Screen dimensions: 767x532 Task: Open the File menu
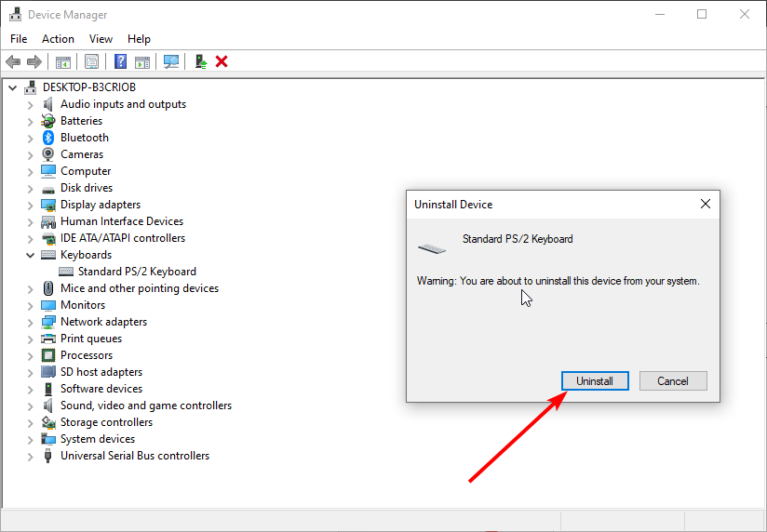(19, 39)
